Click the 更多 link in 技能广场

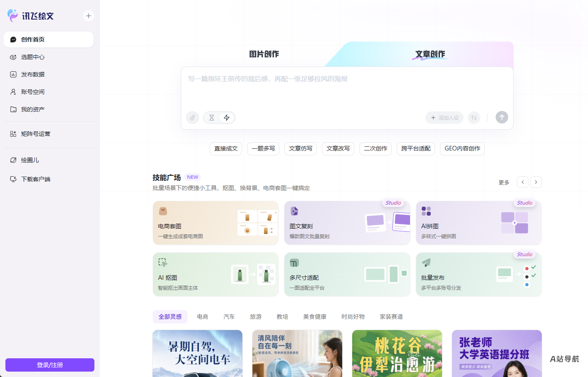coord(504,182)
